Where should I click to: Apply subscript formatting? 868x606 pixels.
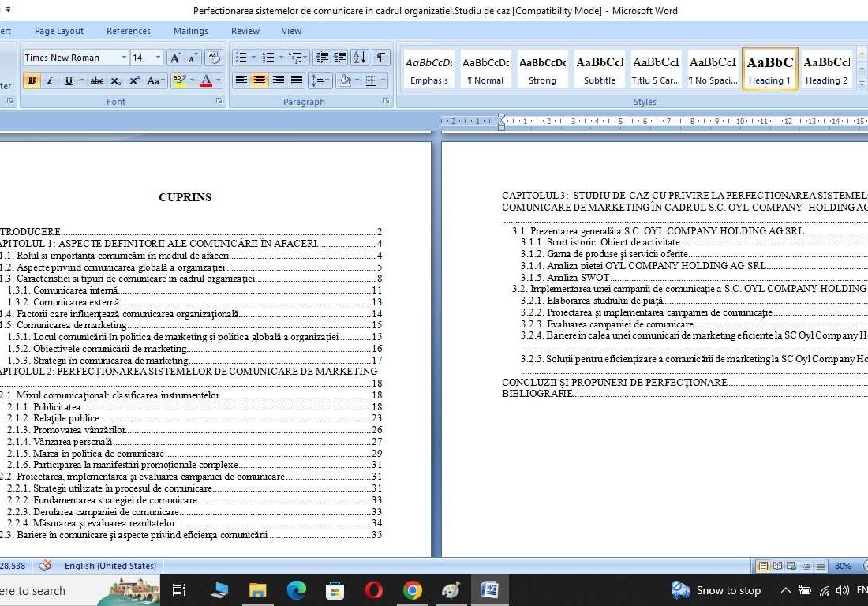click(115, 81)
